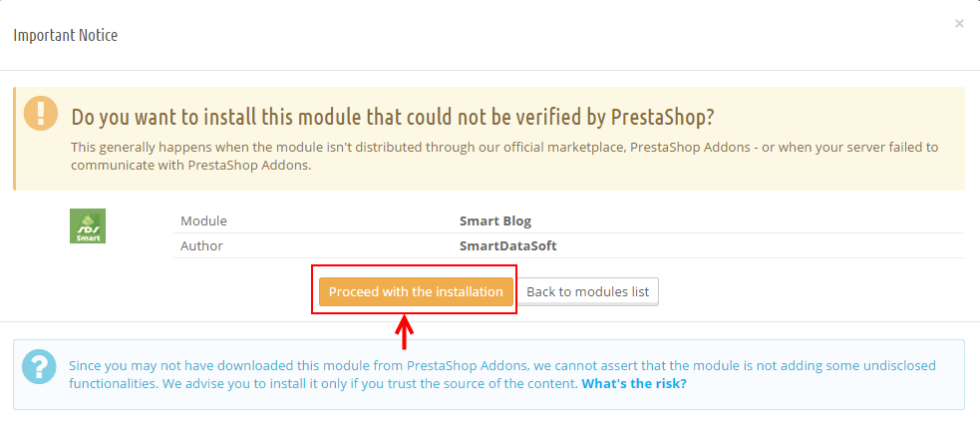Image resolution: width=980 pixels, height=442 pixels.
Task: Click the yellow exclamation warning icon
Action: point(42,114)
